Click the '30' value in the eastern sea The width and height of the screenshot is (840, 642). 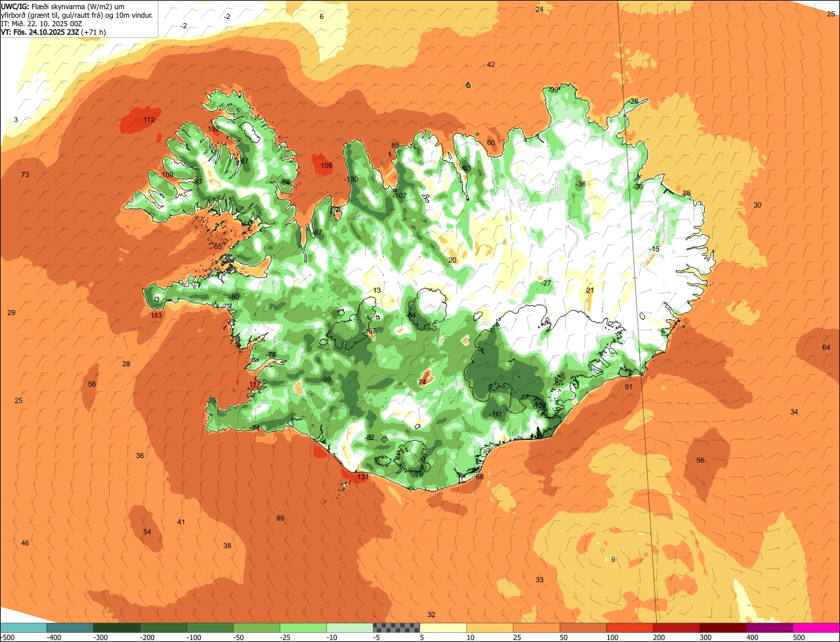757,205
